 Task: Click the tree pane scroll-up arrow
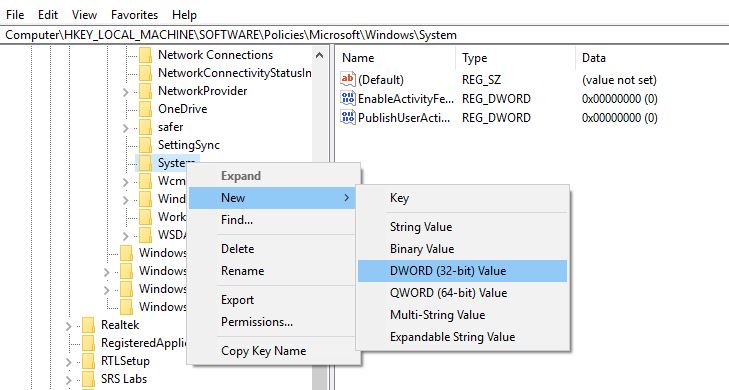tap(319, 55)
